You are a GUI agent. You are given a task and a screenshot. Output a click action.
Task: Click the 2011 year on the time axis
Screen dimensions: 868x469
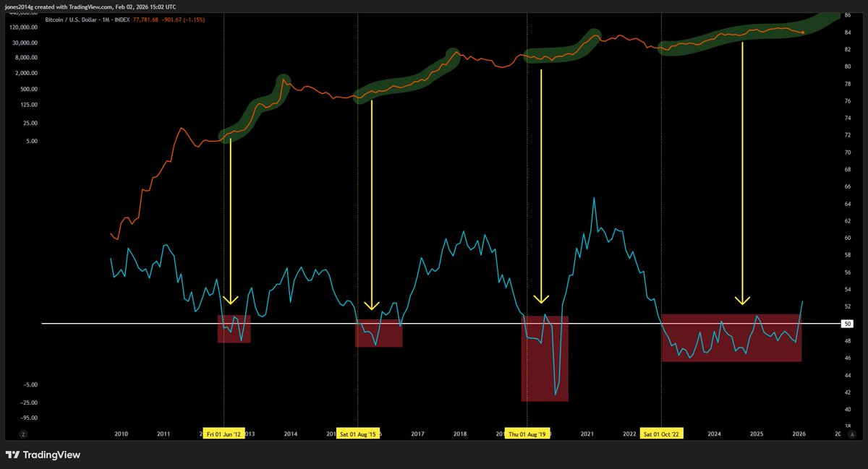(x=163, y=434)
